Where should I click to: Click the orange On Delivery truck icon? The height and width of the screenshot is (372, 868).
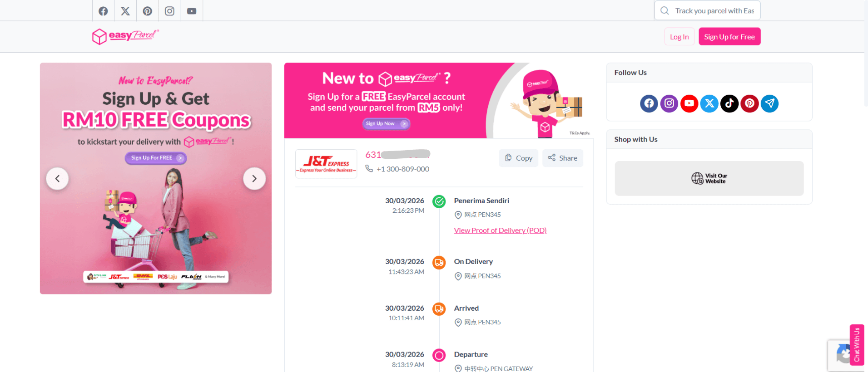coord(439,263)
